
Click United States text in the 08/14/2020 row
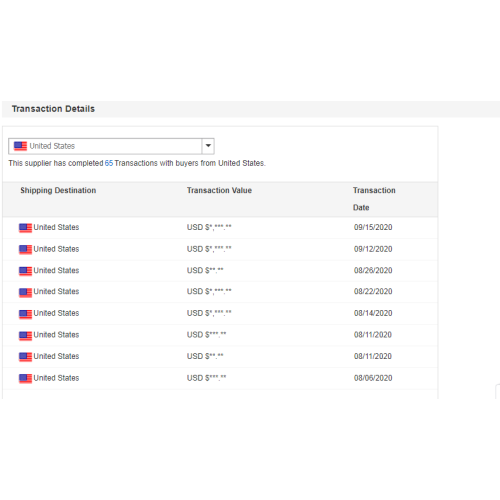pyautogui.click(x=56, y=313)
